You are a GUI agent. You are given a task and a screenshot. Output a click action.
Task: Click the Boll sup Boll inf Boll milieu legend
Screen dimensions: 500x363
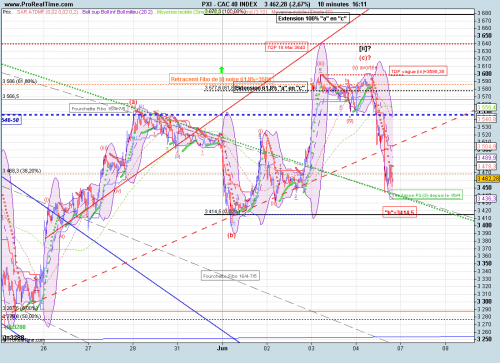118,12
